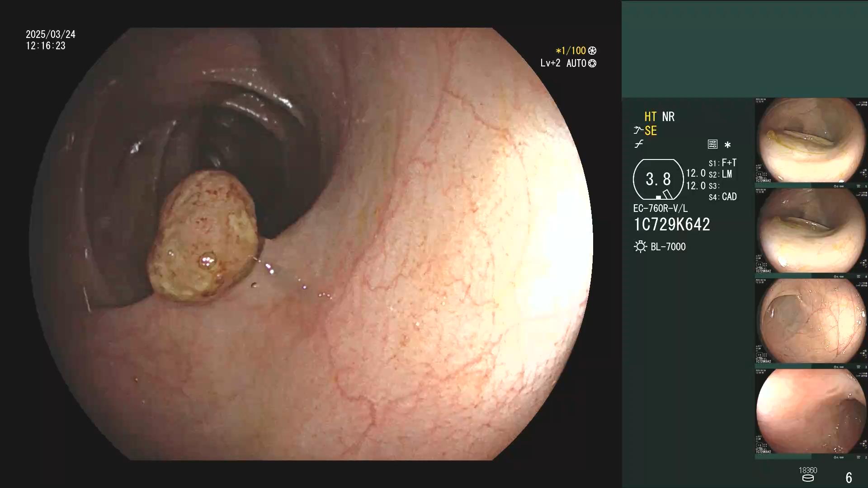868x488 pixels.
Task: Click the scope shape diagram showing 3.8
Action: [658, 179]
